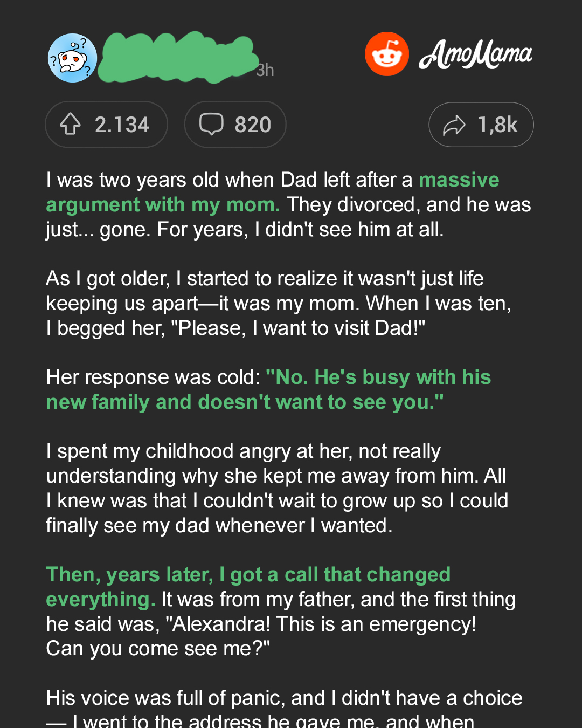The width and height of the screenshot is (582, 728).
Task: Click the green quote "No. He's busy with his"
Action: point(378,377)
